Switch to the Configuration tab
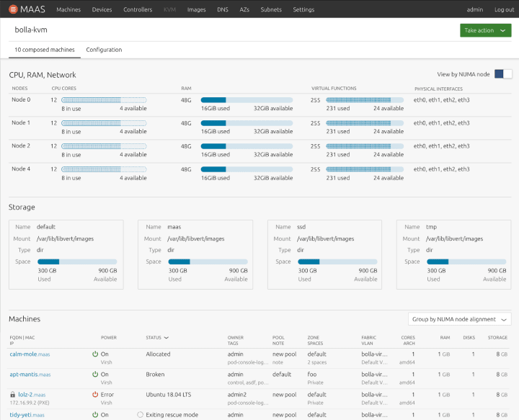 [104, 50]
